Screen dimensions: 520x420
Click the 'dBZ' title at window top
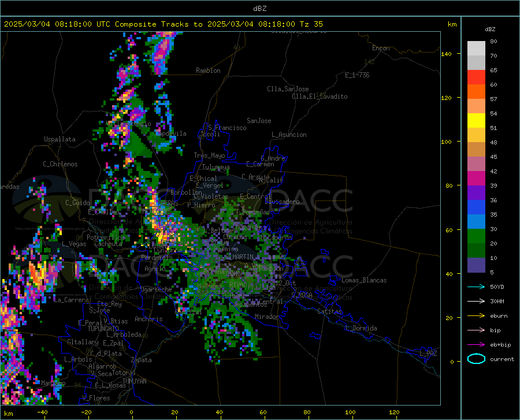(x=259, y=9)
